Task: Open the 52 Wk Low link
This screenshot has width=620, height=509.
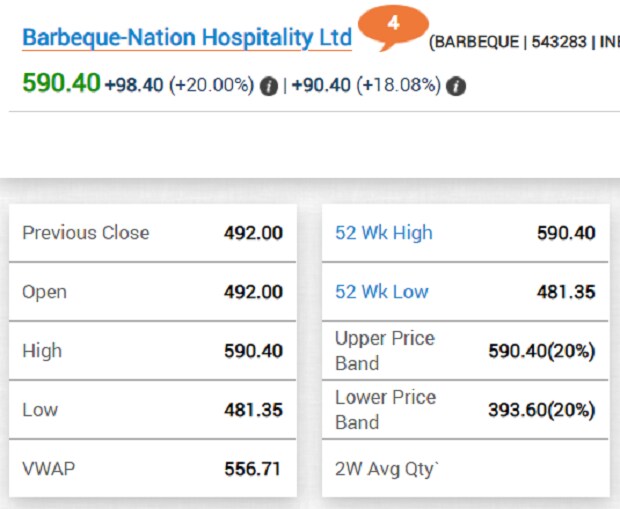Action: [382, 291]
